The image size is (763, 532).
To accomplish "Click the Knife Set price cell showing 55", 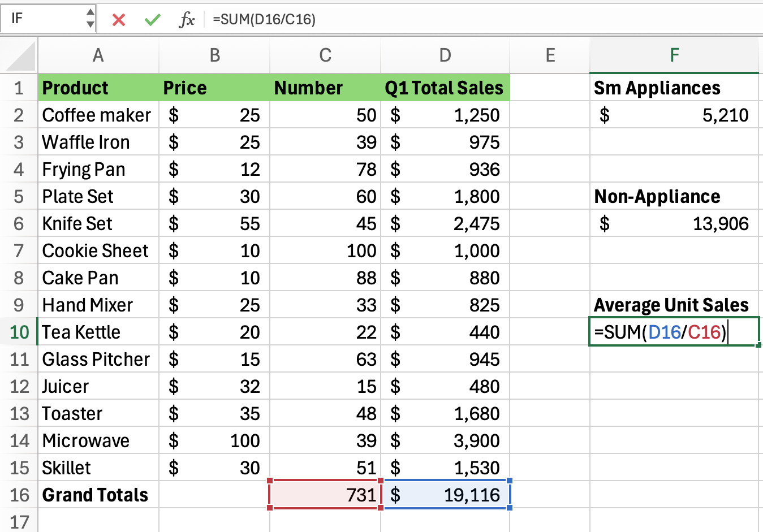I will click(x=214, y=223).
